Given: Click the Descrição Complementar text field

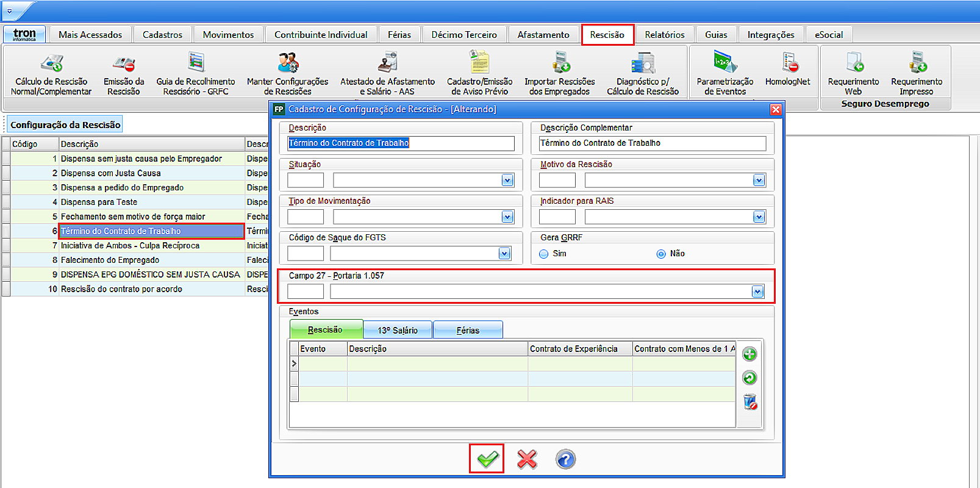Looking at the screenshot, I should click(653, 143).
